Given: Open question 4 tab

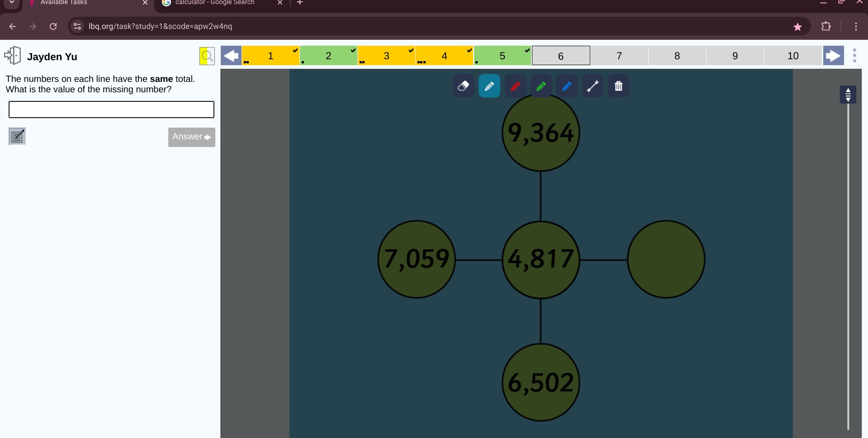Looking at the screenshot, I should 444,56.
